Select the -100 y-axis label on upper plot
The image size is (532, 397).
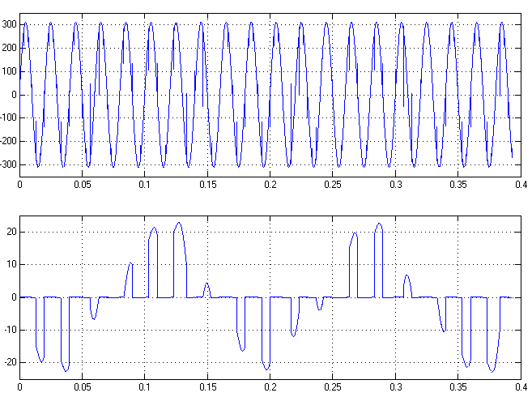tap(8, 117)
